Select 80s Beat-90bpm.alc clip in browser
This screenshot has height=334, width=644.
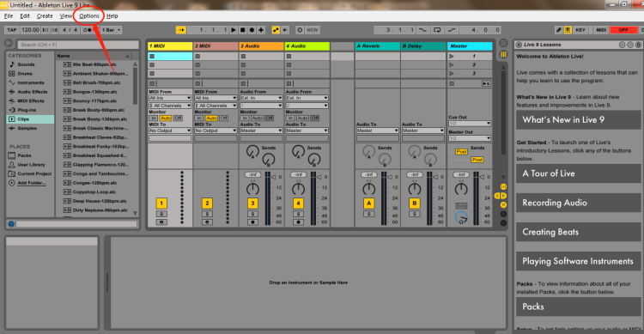[x=94, y=64]
